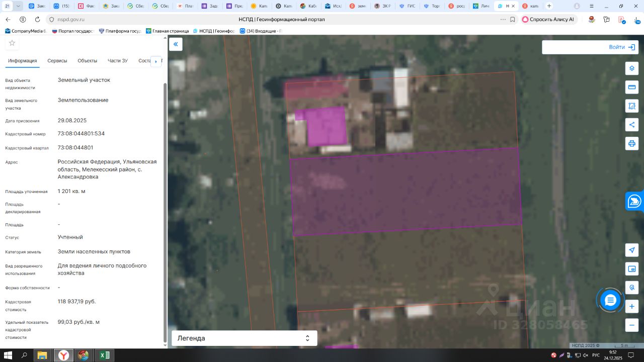644x362 pixels.
Task: Click Спросить Алису AI button
Action: pos(548,20)
